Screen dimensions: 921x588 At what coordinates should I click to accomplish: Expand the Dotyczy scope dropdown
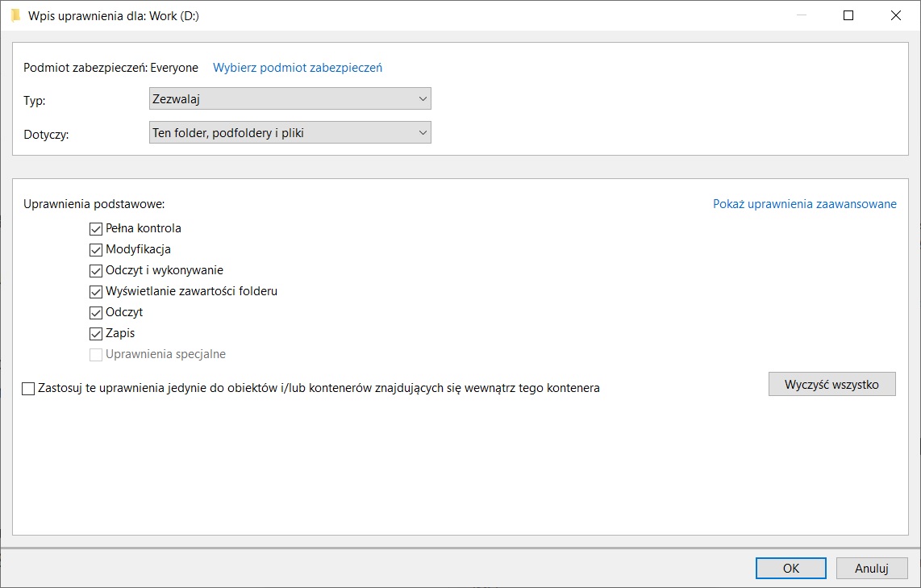tap(290, 133)
